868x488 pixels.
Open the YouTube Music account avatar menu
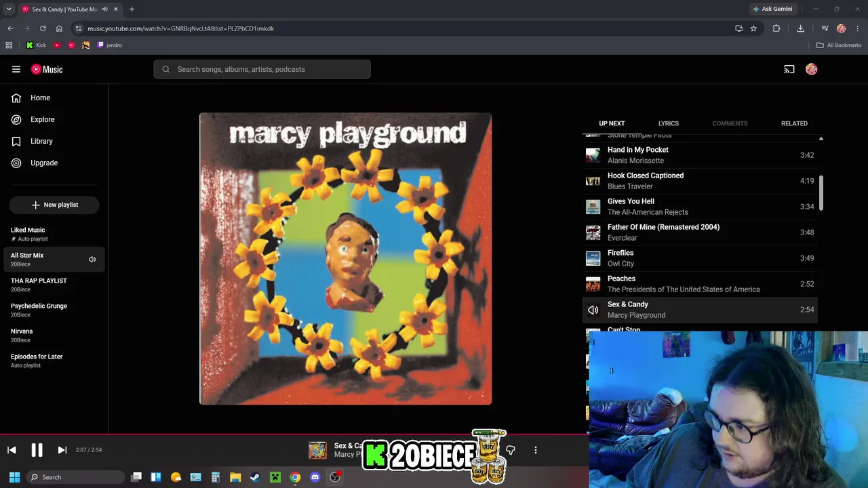[x=812, y=69]
